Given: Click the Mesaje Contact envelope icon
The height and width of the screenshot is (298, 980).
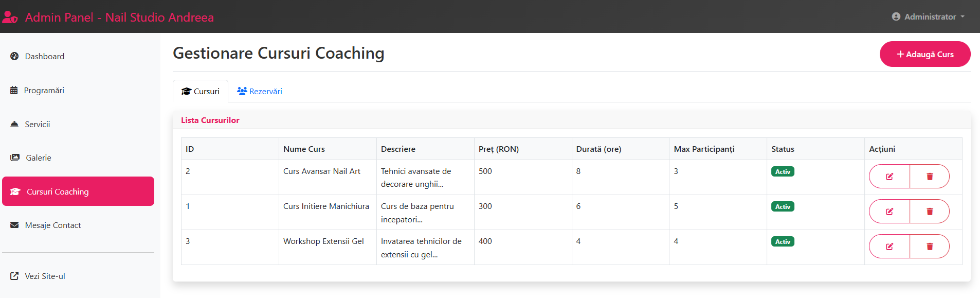Looking at the screenshot, I should [x=14, y=225].
